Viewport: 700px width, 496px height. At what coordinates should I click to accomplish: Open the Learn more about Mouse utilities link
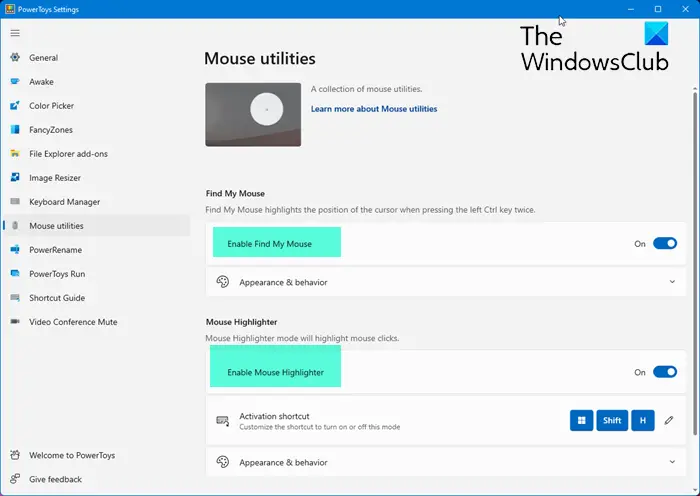point(374,108)
